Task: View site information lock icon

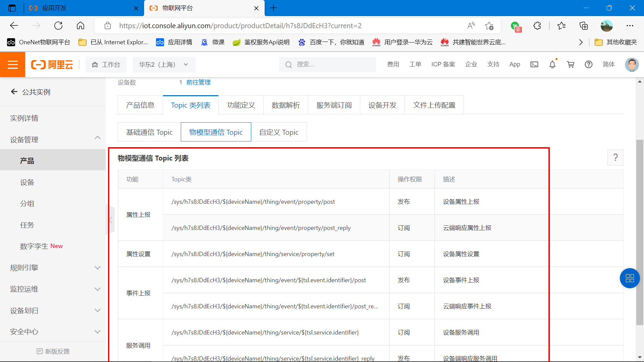Action: pos(107,26)
